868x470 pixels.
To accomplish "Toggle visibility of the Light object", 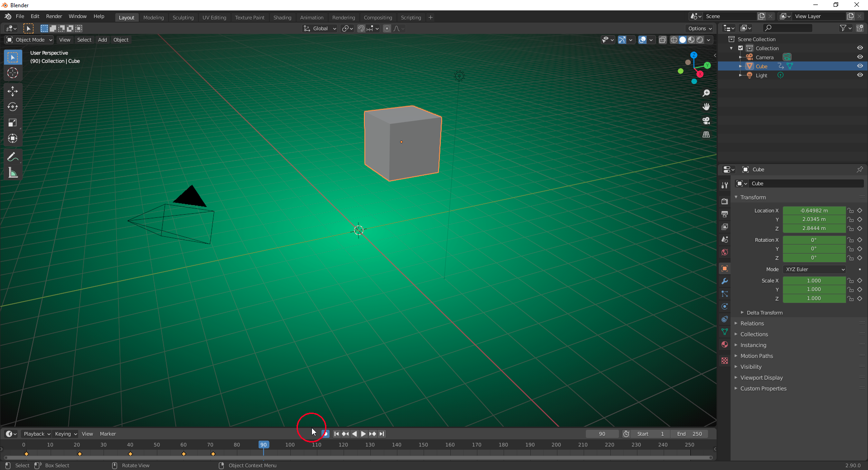I will coord(860,75).
